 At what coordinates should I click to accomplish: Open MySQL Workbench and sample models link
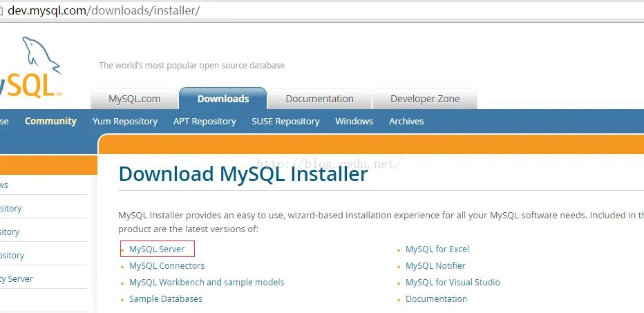207,282
